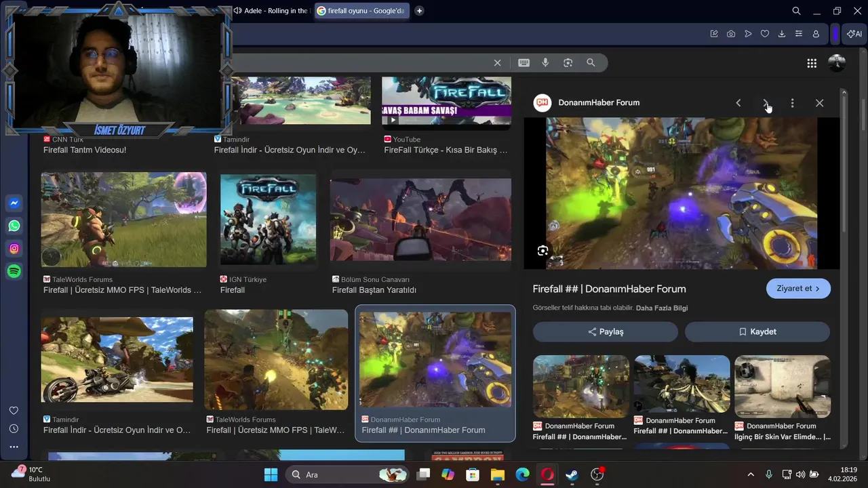Open Messenger in the Opera sidebar
Screen dimensions: 868x488
pyautogui.click(x=14, y=203)
